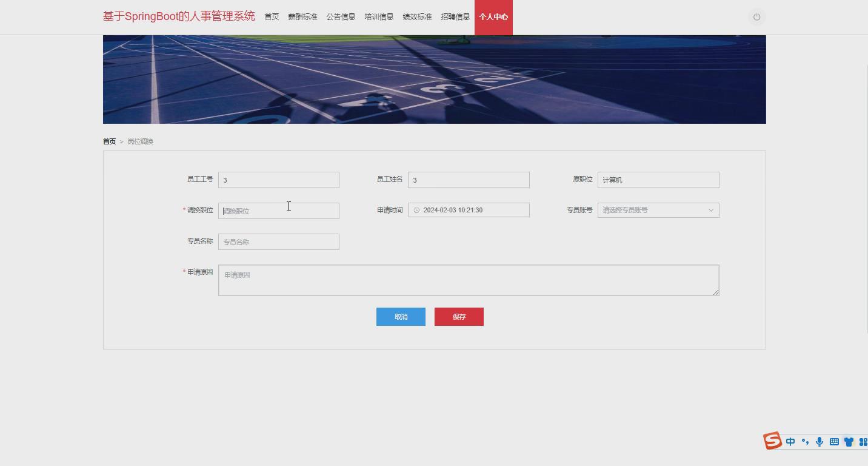Click the 申请原因 label

(x=200, y=272)
